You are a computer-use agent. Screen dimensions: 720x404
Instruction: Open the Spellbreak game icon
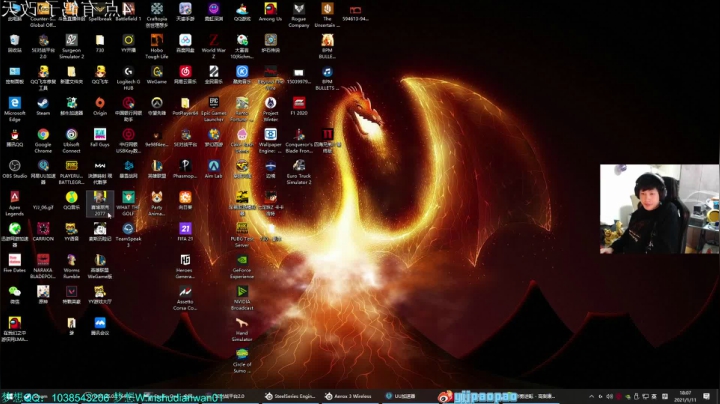pos(100,12)
